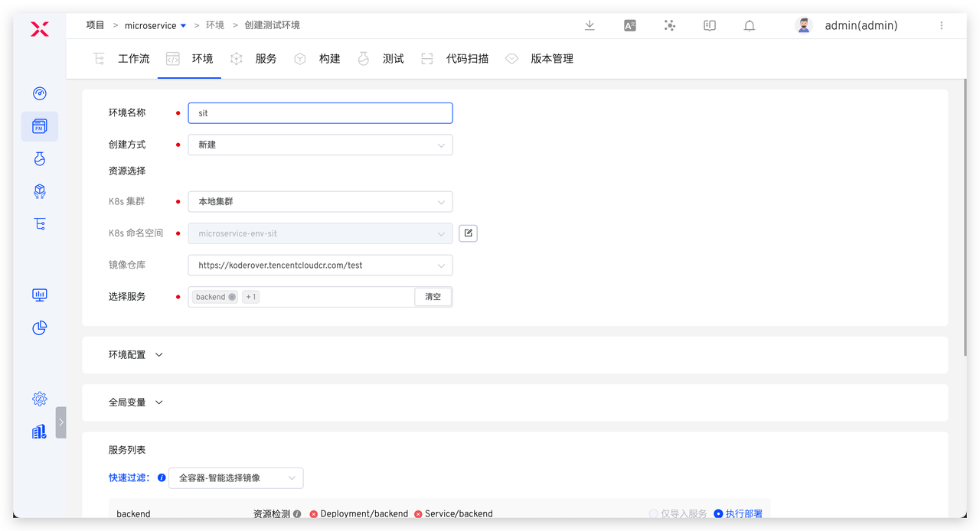Select the 仅导入服务 radio option
Screen dimensions: 980x531
click(x=653, y=513)
